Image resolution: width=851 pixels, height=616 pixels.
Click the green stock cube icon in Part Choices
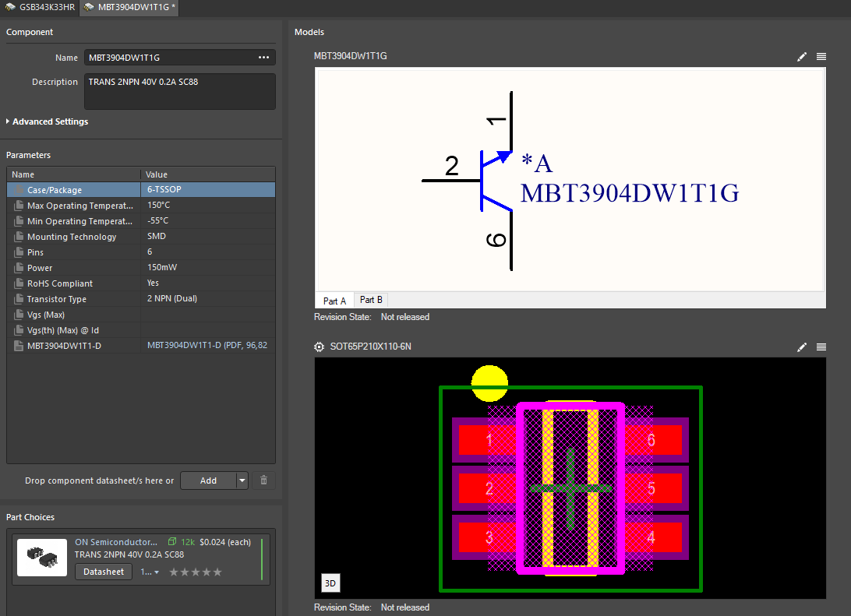click(173, 542)
